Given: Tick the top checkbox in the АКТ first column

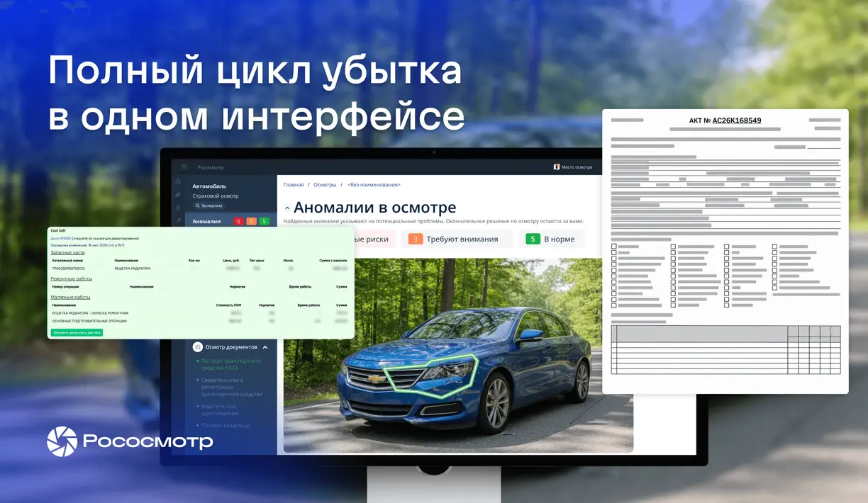Looking at the screenshot, I should click(613, 247).
